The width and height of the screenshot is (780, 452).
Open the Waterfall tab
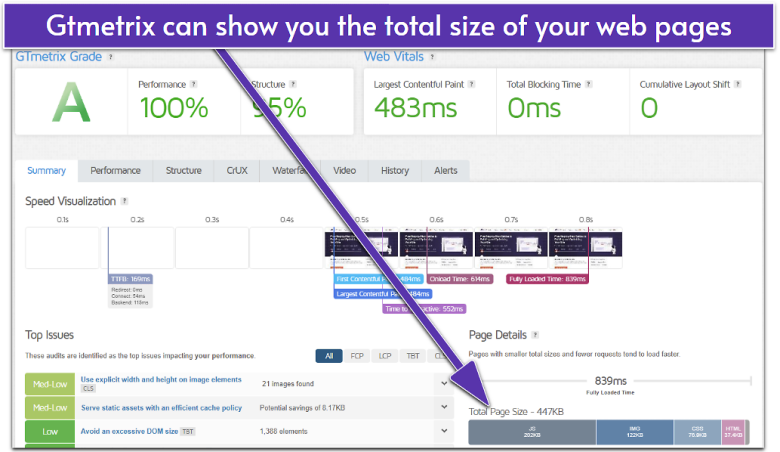pyautogui.click(x=290, y=171)
